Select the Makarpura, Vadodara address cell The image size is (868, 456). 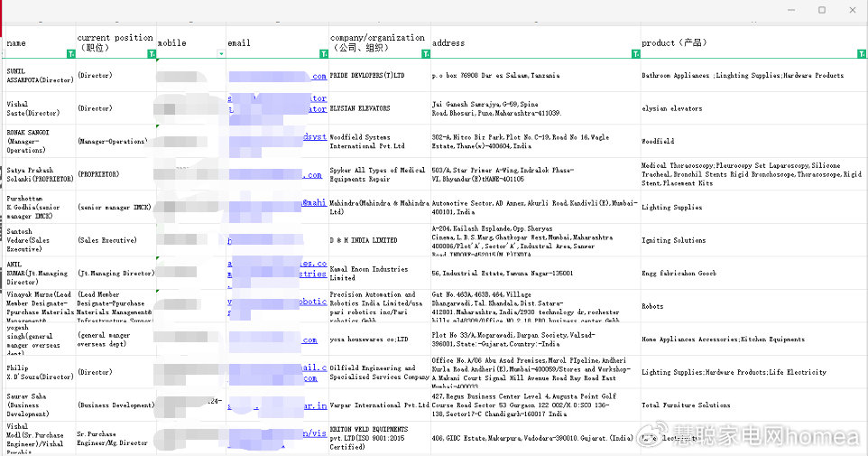[535, 438]
